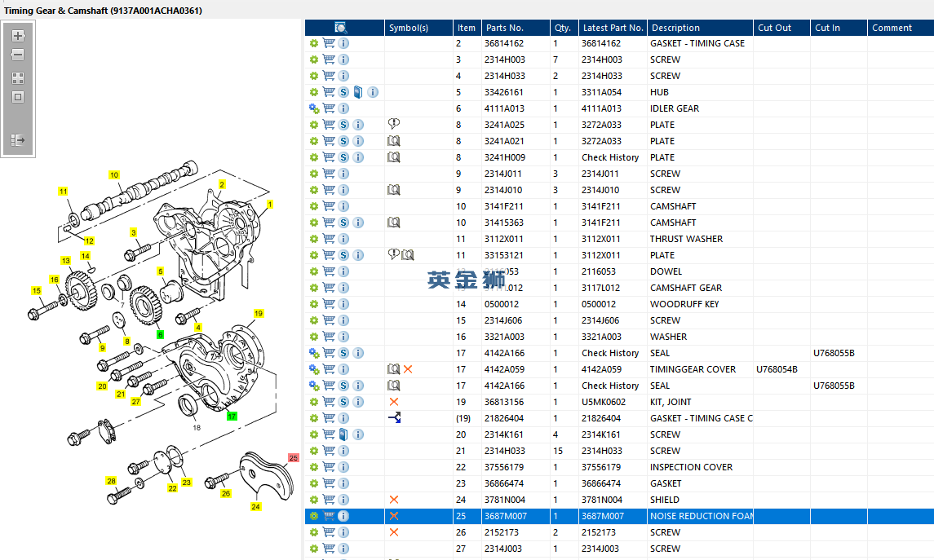
Task: Select green callout 17 in the diagram
Action: 232,416
